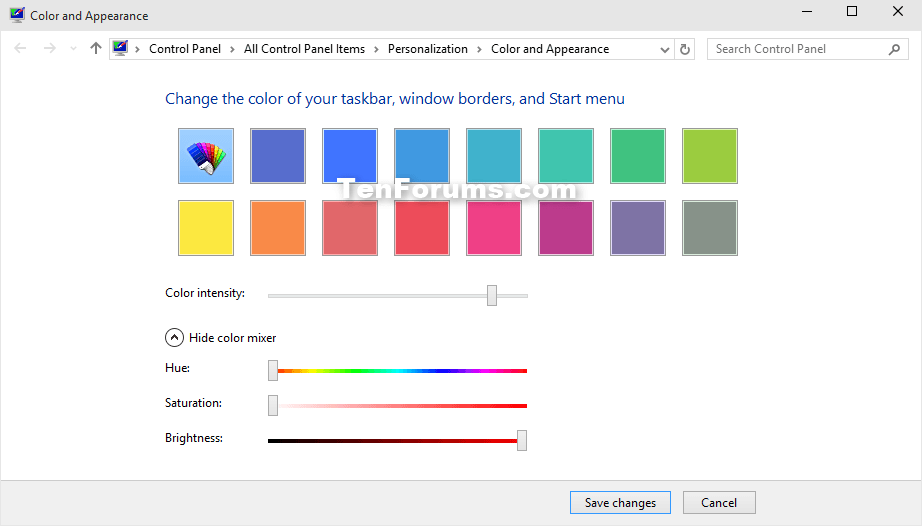This screenshot has width=922, height=526.
Task: Click the address bar computer icon
Action: click(120, 48)
